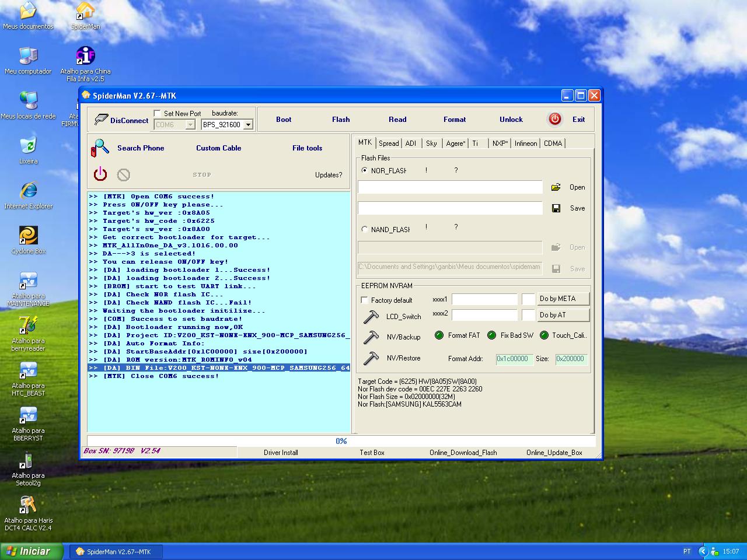Select the NOR_FLASH radio button
The image size is (747, 560).
[x=364, y=170]
